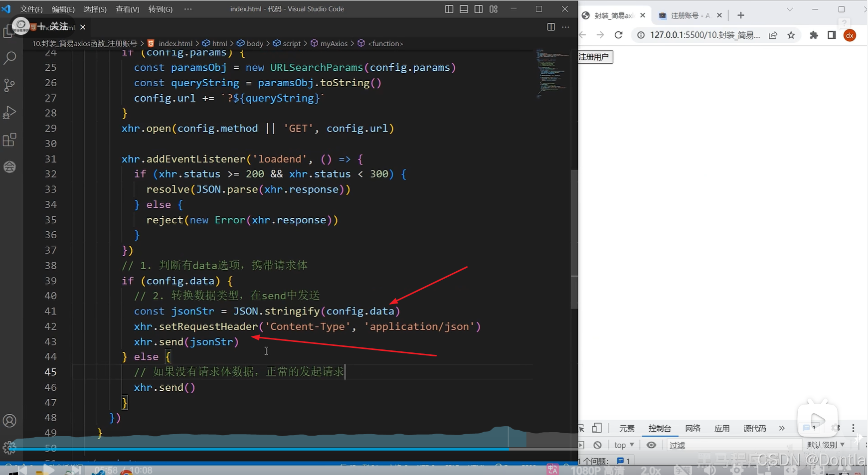This screenshot has height=475, width=868.
Task: Close the 封装_简易axi browser tab
Action: point(643,15)
